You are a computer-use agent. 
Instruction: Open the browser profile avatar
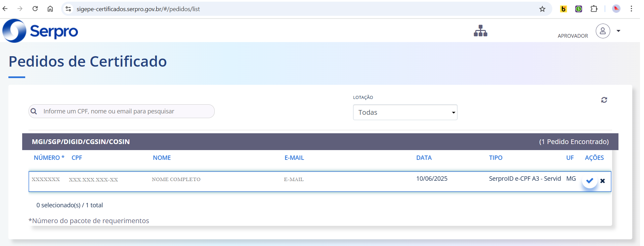pyautogui.click(x=616, y=9)
